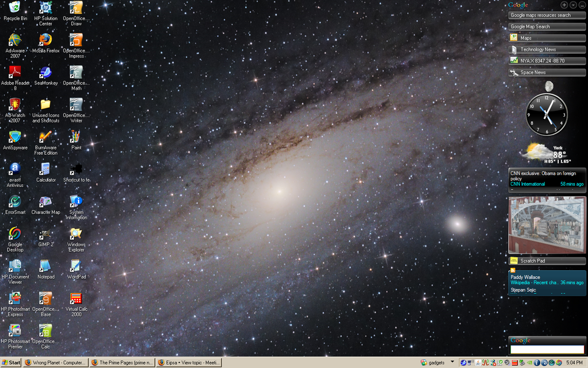Open the gadgets deskbar dropdown arrow
The height and width of the screenshot is (368, 588).
[452, 362]
